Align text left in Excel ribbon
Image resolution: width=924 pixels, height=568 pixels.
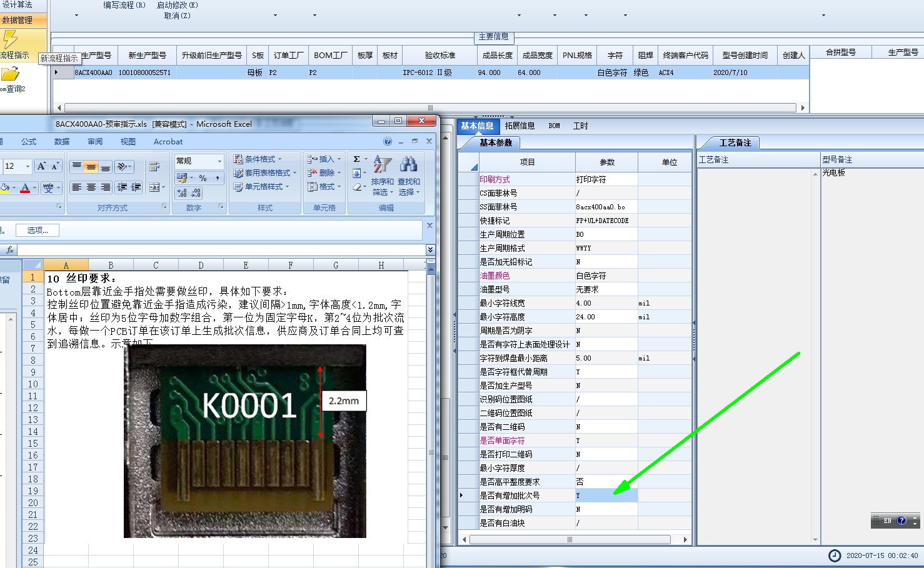point(76,187)
